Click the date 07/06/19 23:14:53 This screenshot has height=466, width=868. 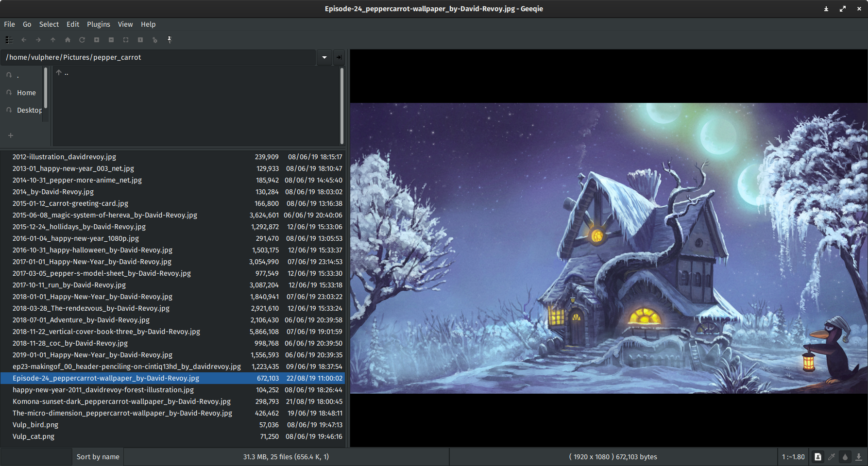pos(315,262)
